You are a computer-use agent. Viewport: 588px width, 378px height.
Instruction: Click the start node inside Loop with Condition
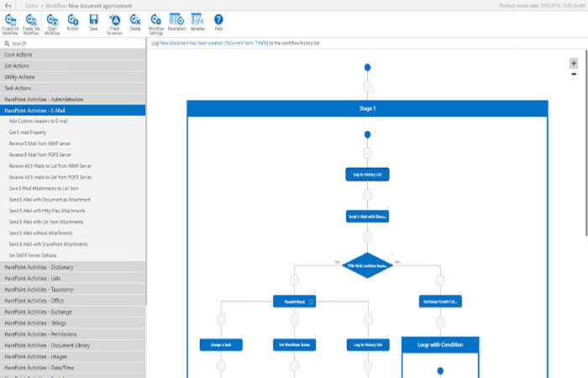click(440, 371)
